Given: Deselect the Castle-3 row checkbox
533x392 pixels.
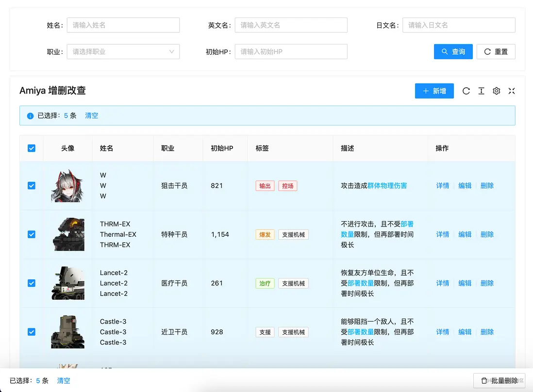Looking at the screenshot, I should (x=32, y=332).
